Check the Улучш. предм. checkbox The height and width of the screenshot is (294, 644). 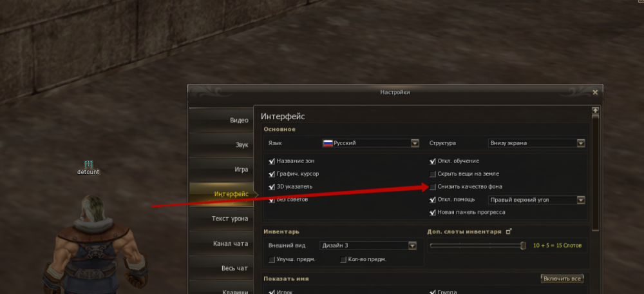coord(272,259)
